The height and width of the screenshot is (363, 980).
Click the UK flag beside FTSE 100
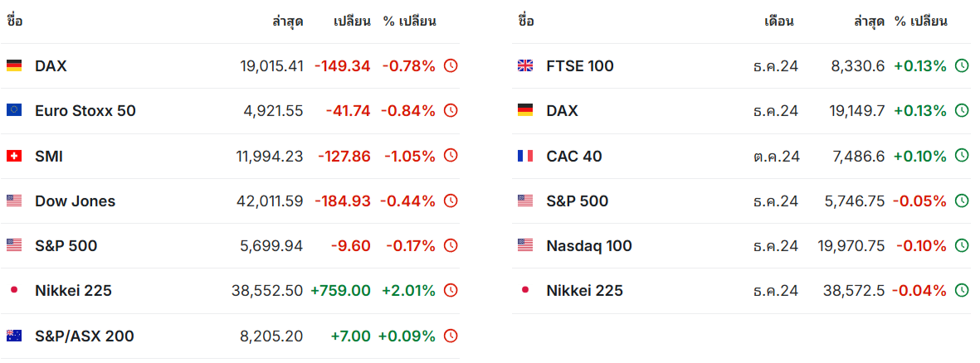(525, 65)
